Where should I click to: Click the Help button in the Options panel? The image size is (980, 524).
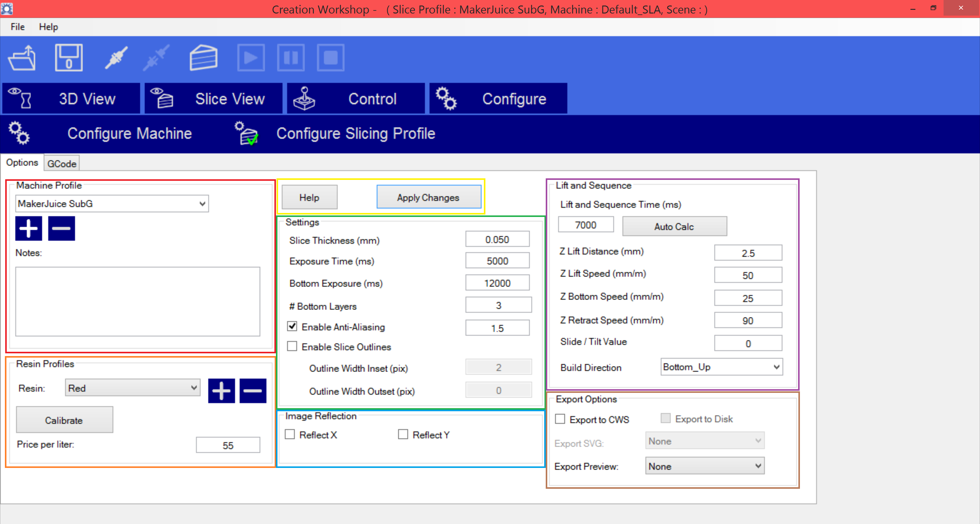click(x=309, y=197)
